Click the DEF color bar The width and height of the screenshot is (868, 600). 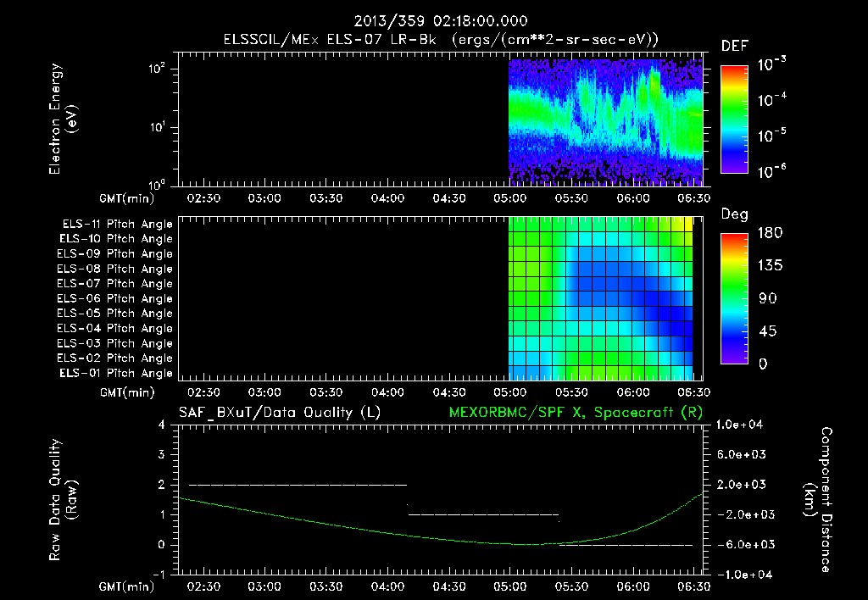[x=734, y=119]
